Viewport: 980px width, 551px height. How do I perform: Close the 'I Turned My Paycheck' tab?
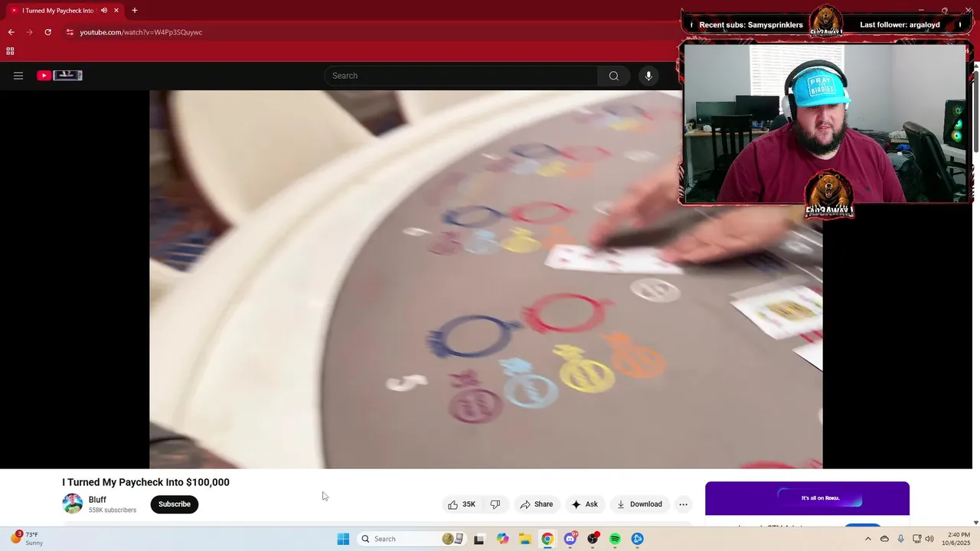click(116, 11)
